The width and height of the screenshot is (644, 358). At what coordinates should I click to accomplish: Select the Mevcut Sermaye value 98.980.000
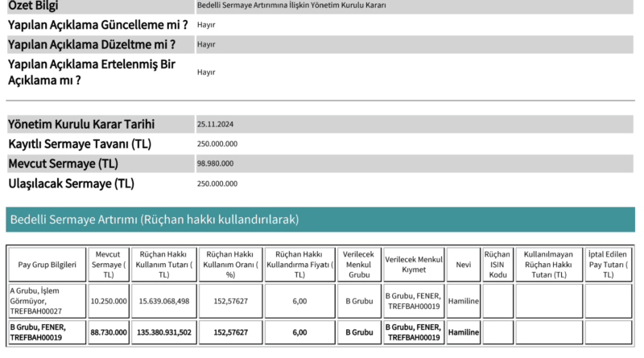tap(215, 163)
